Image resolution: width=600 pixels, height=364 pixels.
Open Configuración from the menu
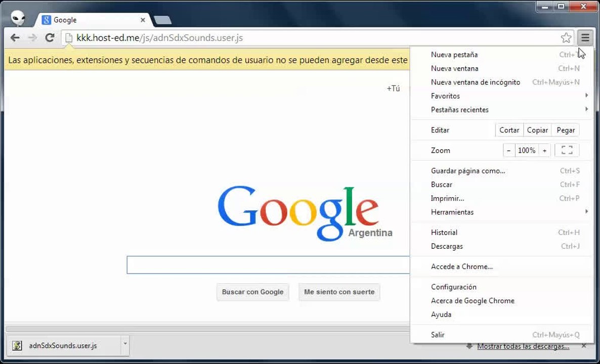coord(502,287)
